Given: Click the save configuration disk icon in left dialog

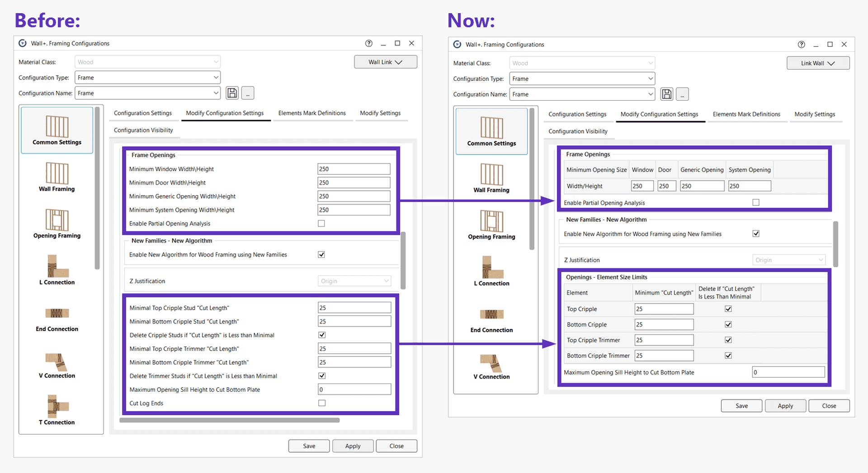Looking at the screenshot, I should (232, 93).
